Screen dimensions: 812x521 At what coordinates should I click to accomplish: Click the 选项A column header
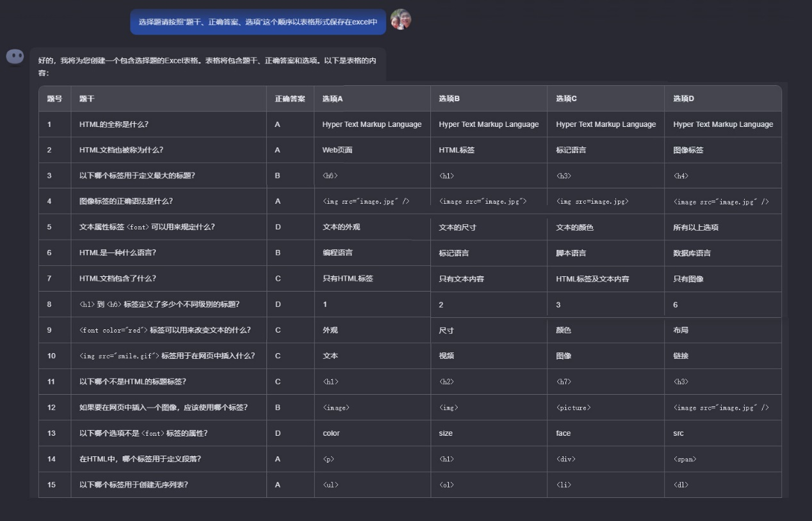coord(332,99)
